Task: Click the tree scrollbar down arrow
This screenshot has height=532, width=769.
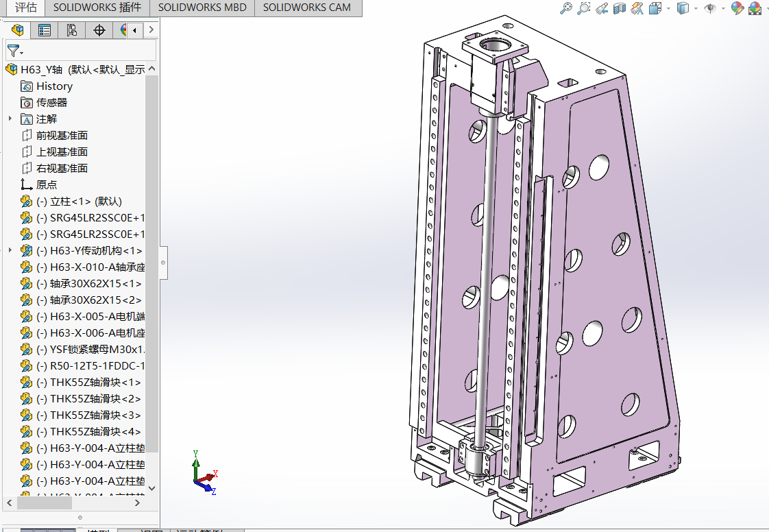Action: 152,488
